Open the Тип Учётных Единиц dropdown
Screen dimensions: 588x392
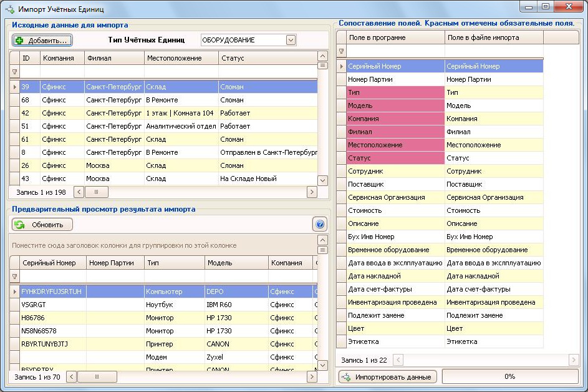291,40
